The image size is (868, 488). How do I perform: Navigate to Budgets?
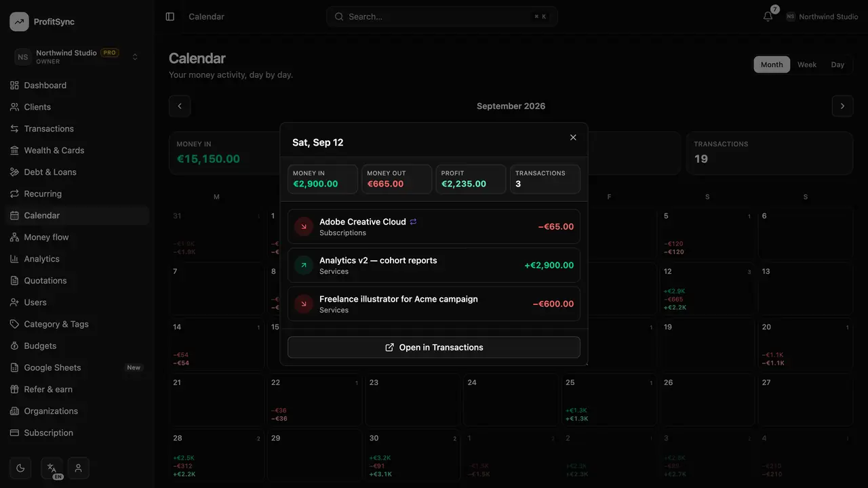point(77,346)
